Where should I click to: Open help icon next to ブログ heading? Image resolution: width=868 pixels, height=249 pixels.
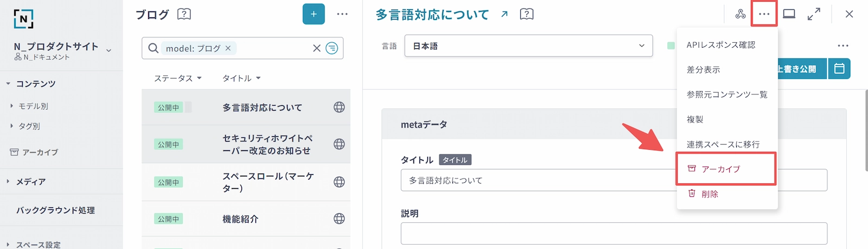184,14
